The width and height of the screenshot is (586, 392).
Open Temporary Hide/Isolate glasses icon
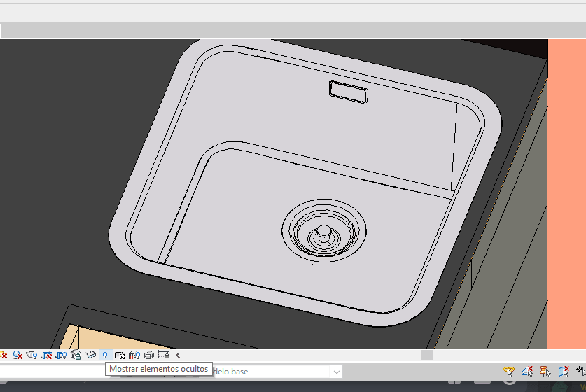pyautogui.click(x=90, y=356)
